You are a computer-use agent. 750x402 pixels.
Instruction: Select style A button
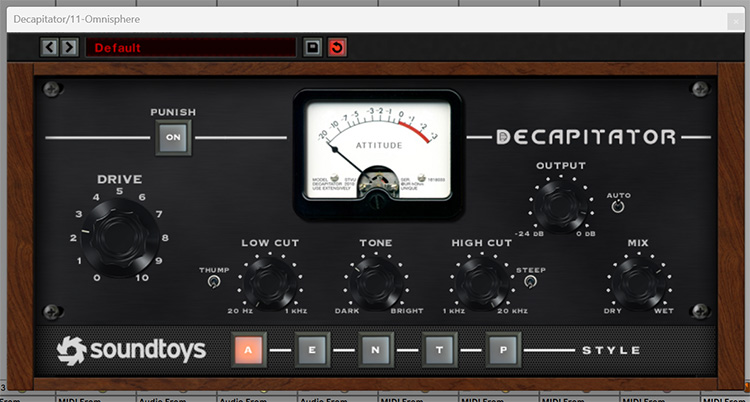pyautogui.click(x=248, y=350)
